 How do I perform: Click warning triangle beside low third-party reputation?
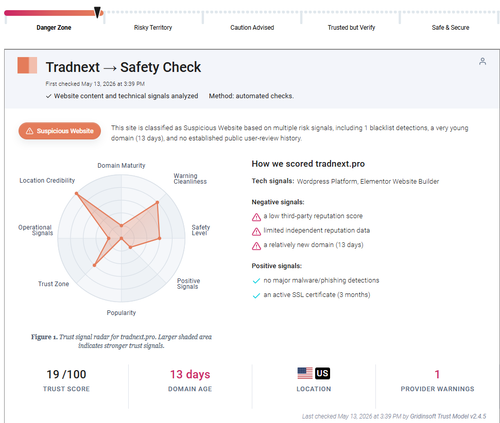[x=256, y=217]
